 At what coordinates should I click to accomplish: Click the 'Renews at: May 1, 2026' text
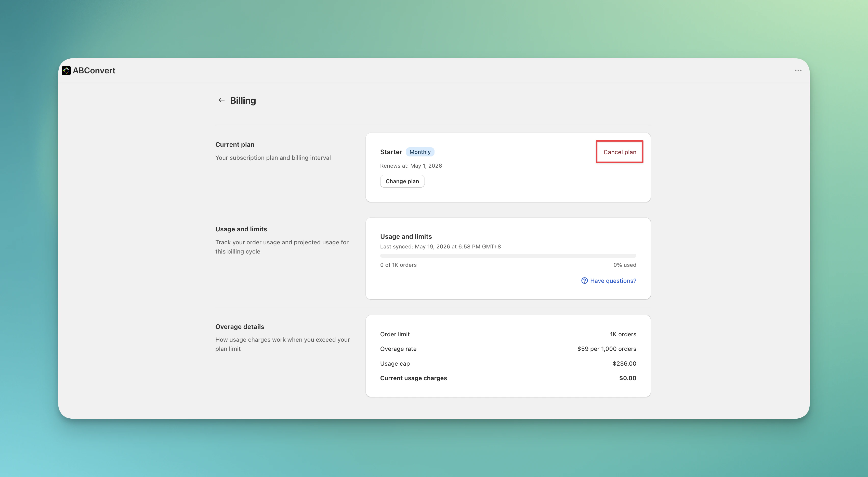click(411, 166)
